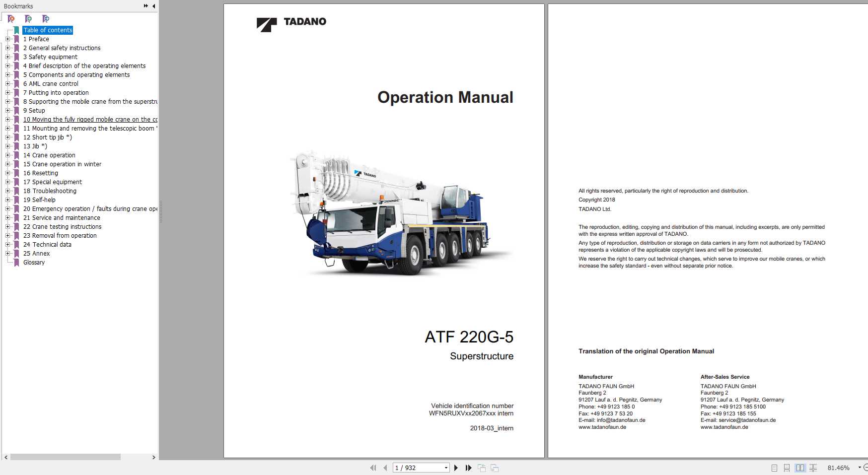The height and width of the screenshot is (475, 868).
Task: Click the go to bookmark icon
Action: coord(46,19)
